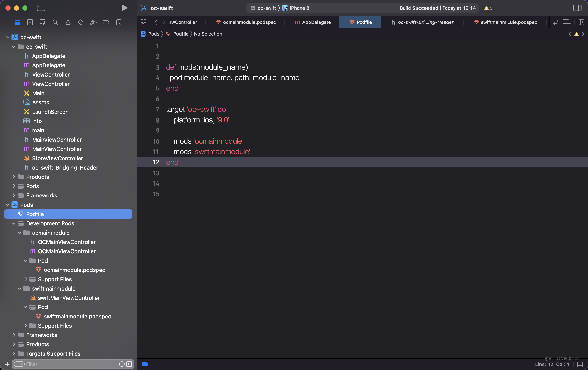Open the Symbol navigator
This screenshot has height=370, width=588.
click(x=42, y=22)
